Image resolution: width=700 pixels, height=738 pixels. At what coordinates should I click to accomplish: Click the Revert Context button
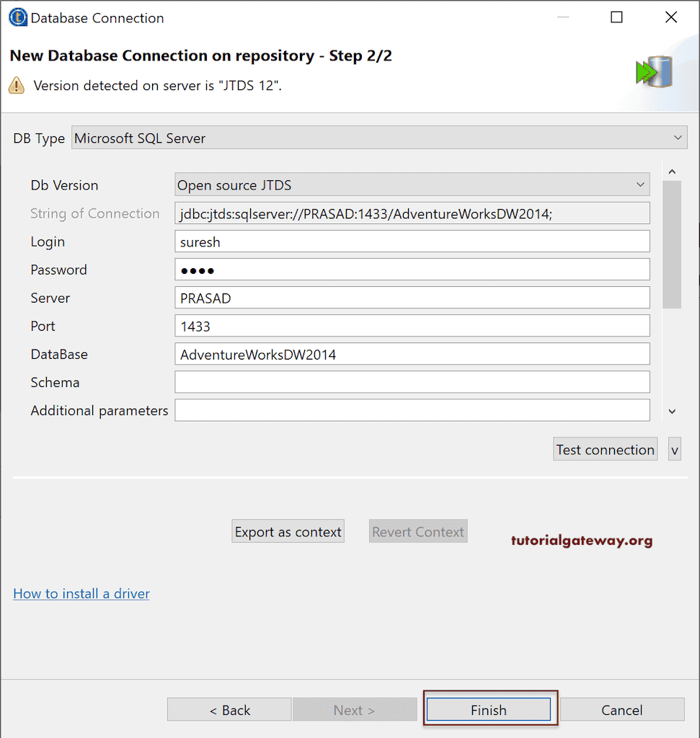418,531
